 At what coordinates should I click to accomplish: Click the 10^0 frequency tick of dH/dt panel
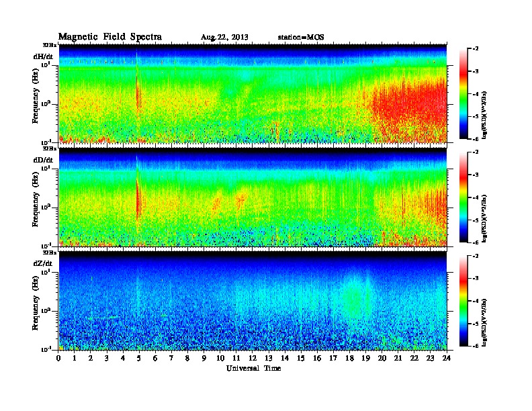point(46,103)
